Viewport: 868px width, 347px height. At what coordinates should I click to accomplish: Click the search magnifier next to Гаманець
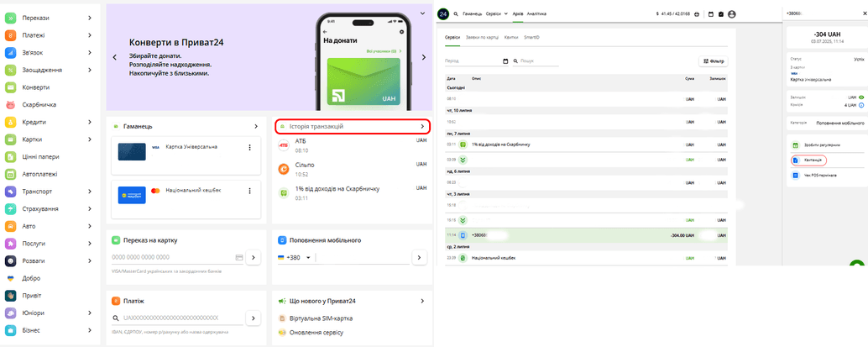(456, 14)
